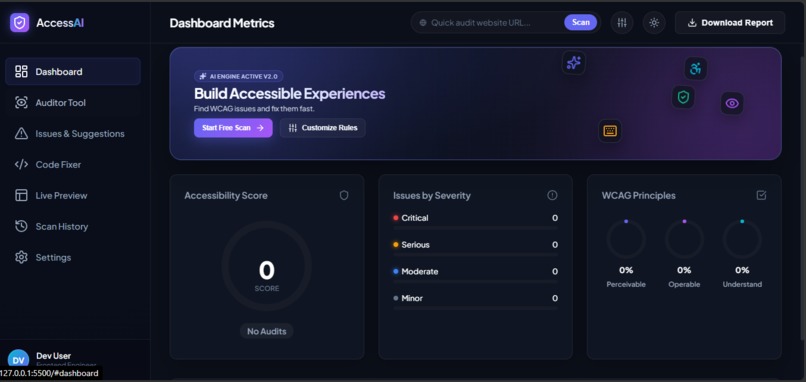Open the Auditor Tool page
This screenshot has height=382, width=806.
pos(72,103)
